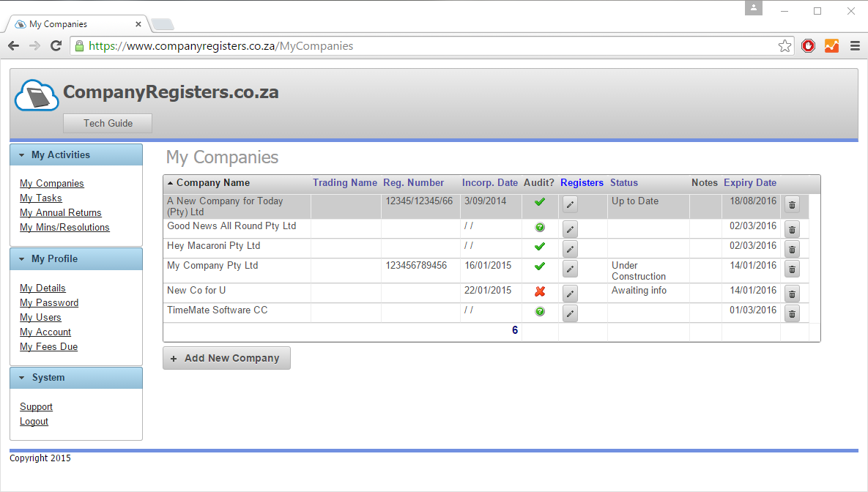View site security padlock info
Screen dimensions: 868x492
[x=80, y=46]
